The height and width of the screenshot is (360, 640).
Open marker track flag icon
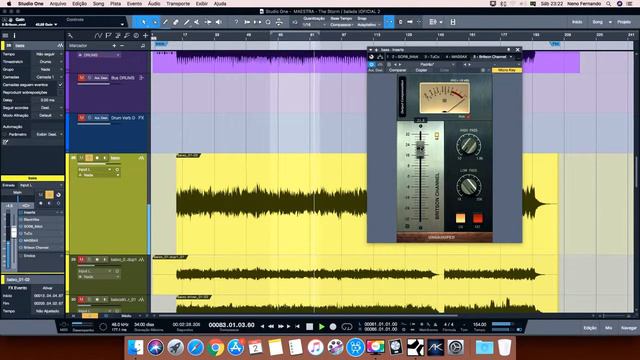(108, 36)
